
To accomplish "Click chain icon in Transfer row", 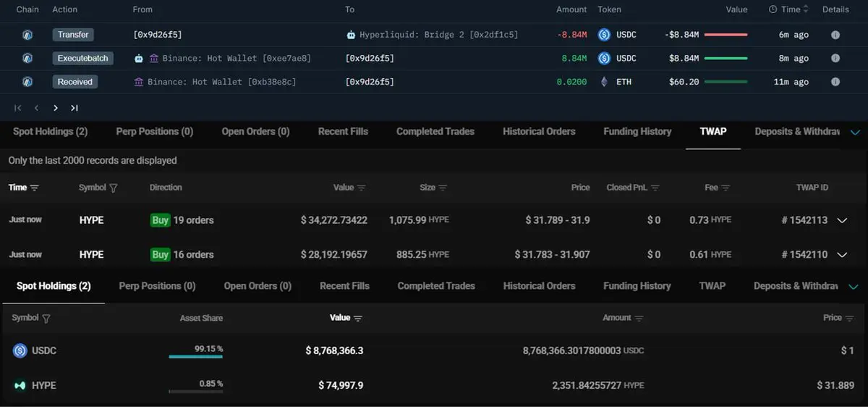I will coord(27,35).
